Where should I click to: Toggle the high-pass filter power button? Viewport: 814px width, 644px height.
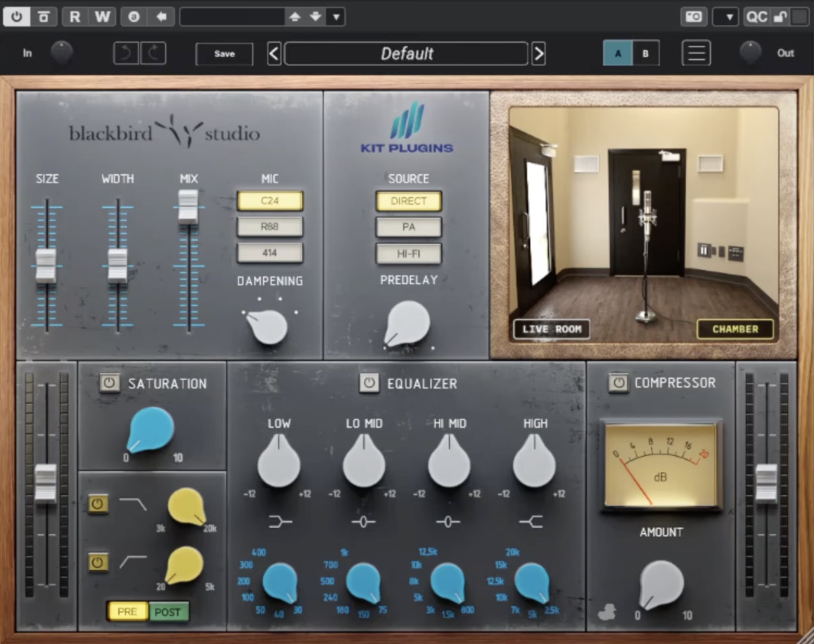click(97, 563)
